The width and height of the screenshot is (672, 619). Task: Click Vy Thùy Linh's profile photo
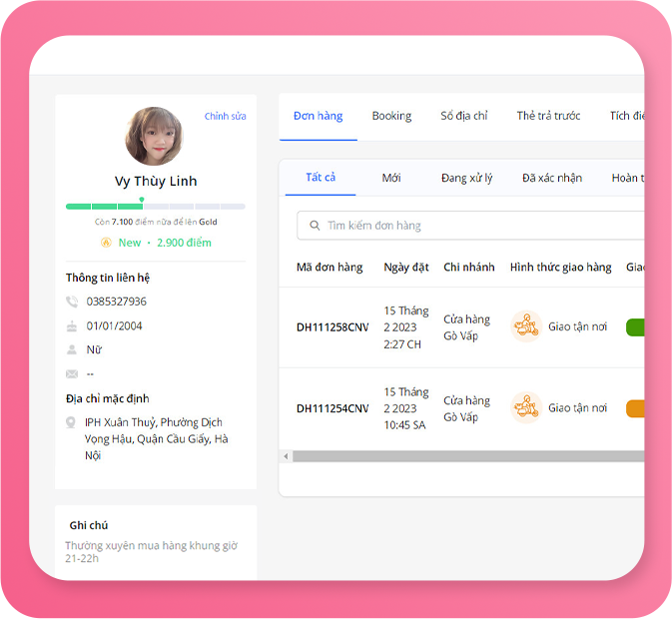(x=155, y=136)
